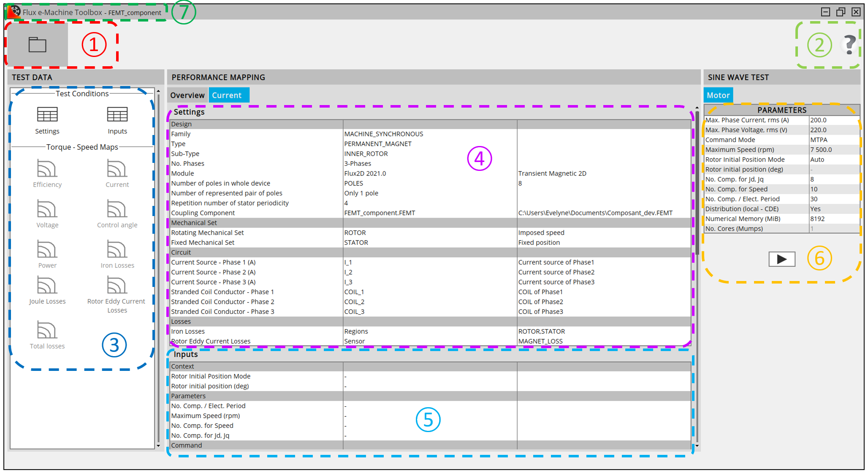This screenshot has height=473, width=868.
Task: Select the Current tab in Performance Mapping
Action: pos(228,95)
